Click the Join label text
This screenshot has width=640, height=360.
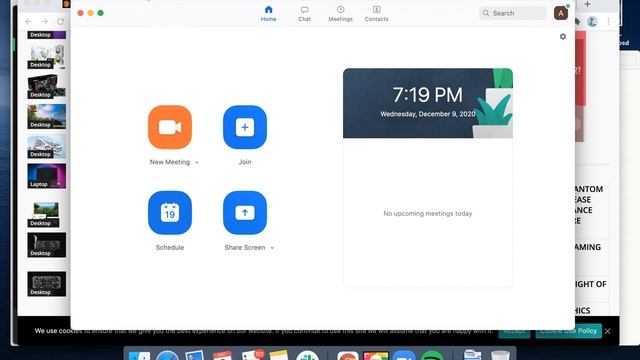click(245, 162)
